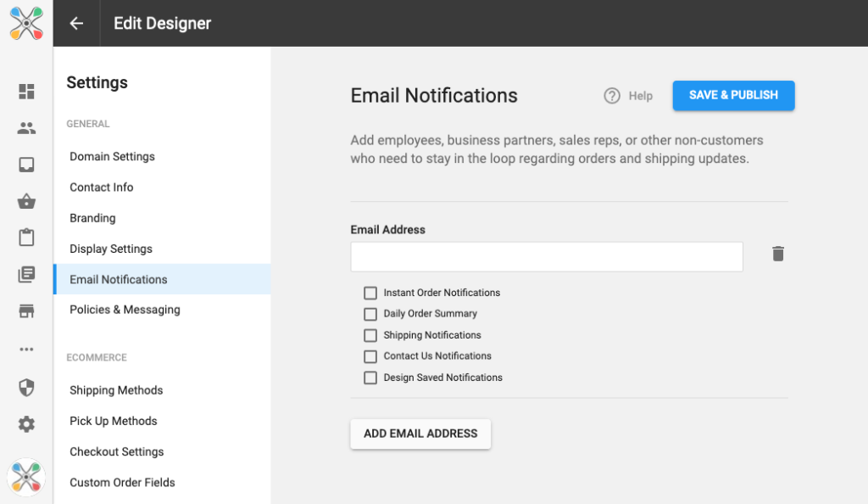Open the clipboard orders icon
The height and width of the screenshot is (504, 868).
(26, 238)
